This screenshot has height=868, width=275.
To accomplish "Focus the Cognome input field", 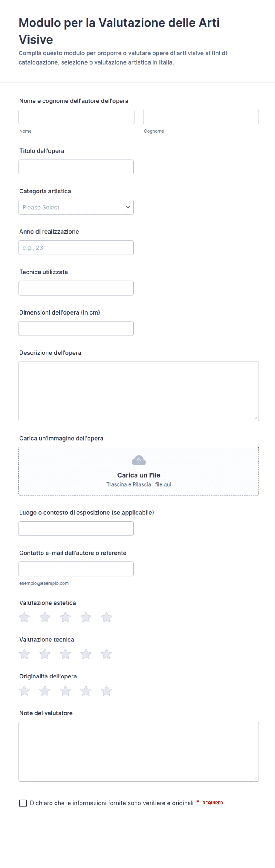I will (201, 117).
